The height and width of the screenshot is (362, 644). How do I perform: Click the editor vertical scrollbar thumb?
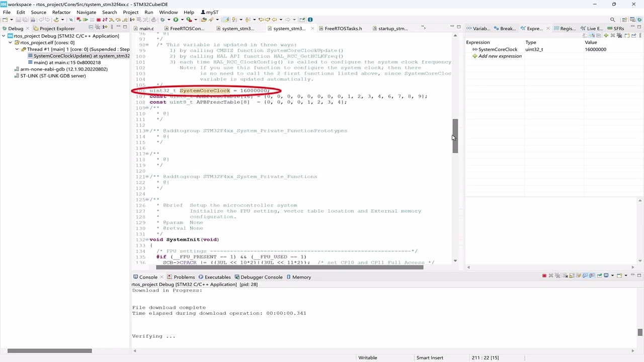click(x=455, y=136)
